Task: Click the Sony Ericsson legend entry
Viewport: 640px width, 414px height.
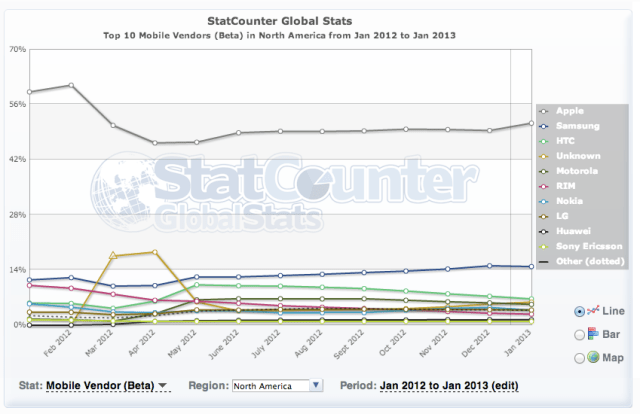Action: point(589,245)
